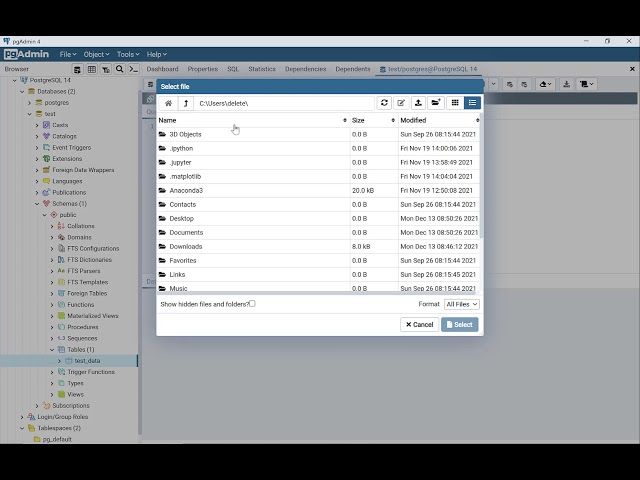Click the View Data table icon in Browser toolbar
640x480 pixels.
(x=92, y=69)
